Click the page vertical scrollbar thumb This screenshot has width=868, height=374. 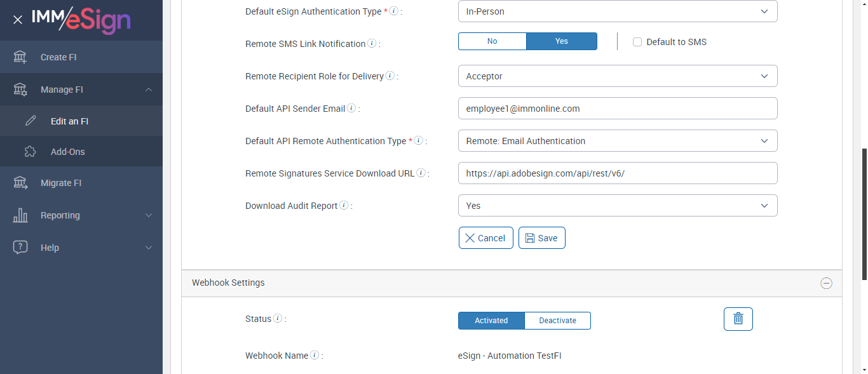[x=864, y=213]
